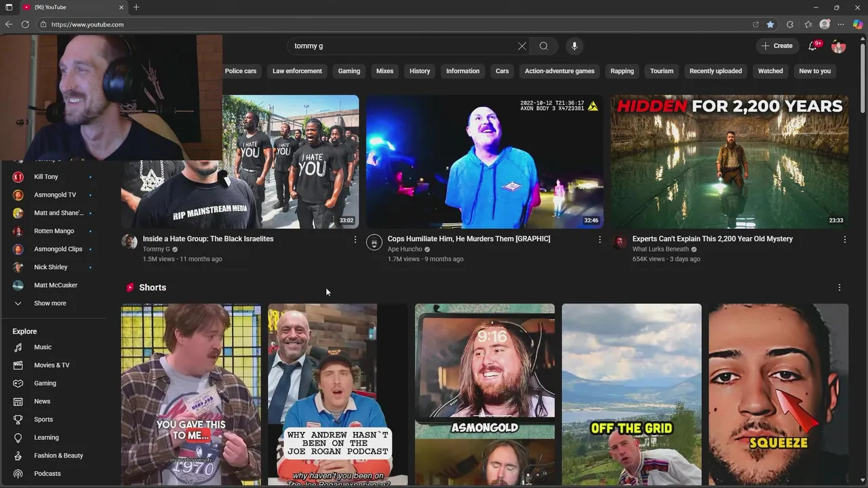Select Action-adventure games filter chip
The width and height of the screenshot is (868, 488).
[559, 71]
